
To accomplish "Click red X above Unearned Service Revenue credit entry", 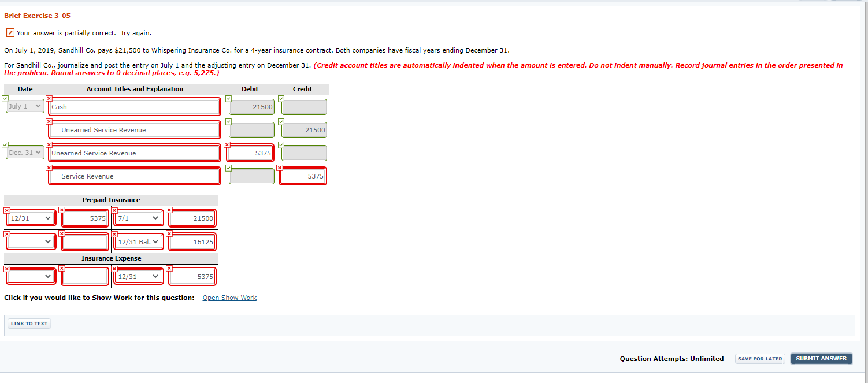I will click(x=49, y=121).
